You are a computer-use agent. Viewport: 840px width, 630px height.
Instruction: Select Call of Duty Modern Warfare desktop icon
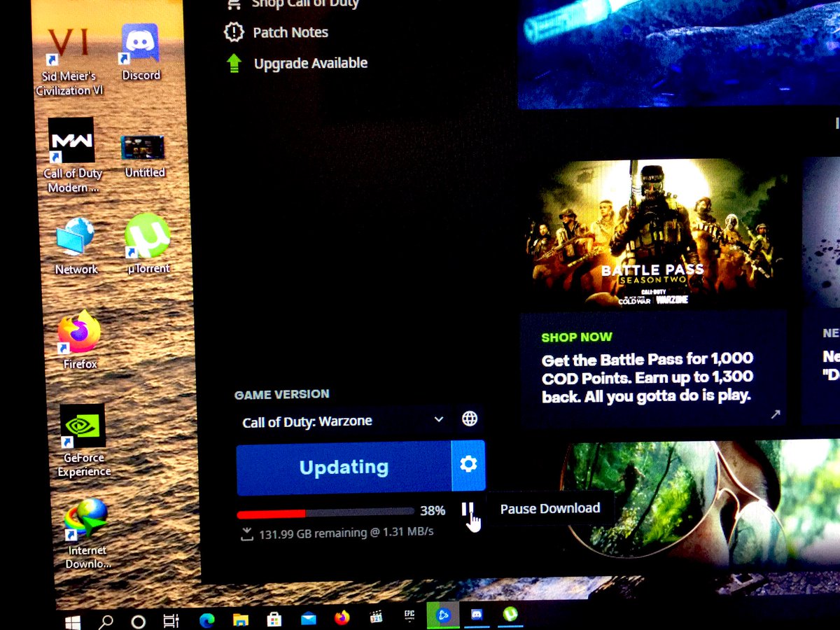[x=72, y=155]
